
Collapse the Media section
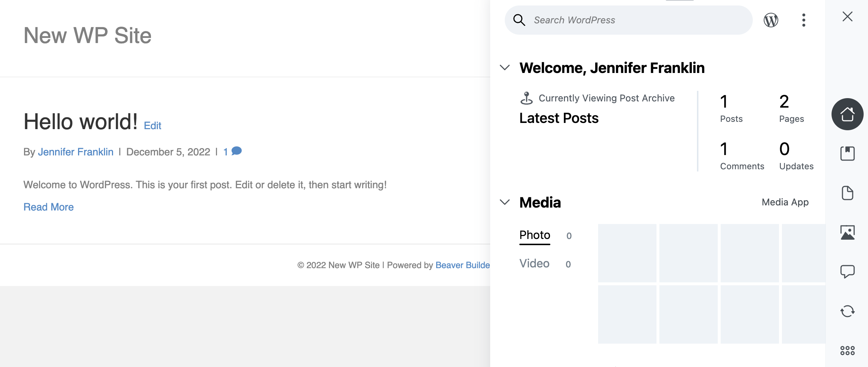pos(505,202)
